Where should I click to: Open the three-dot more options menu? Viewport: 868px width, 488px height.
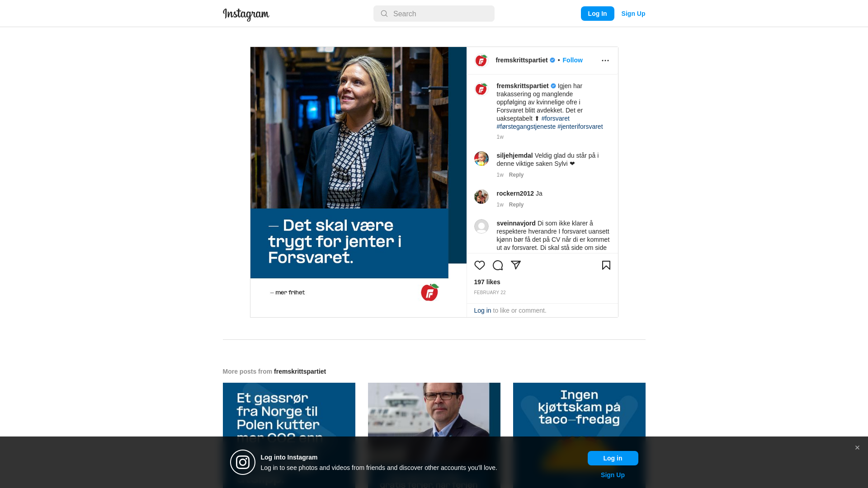[x=605, y=61]
